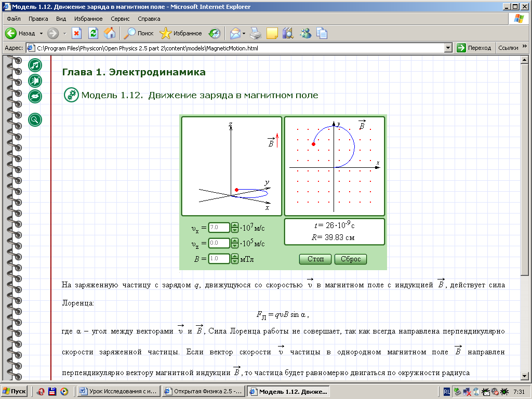Decrease B field with the down stepper
Image resolution: width=532 pixels, height=399 pixels.
point(235,261)
